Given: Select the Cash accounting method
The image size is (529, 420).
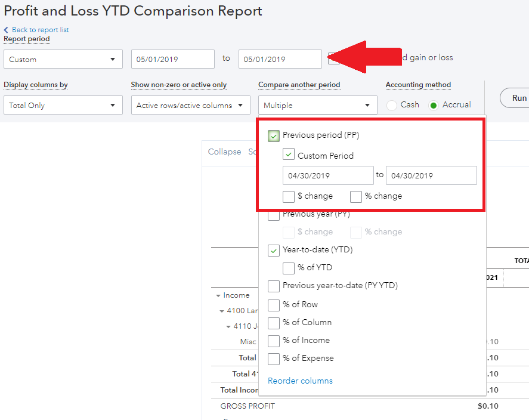Looking at the screenshot, I should (x=392, y=106).
